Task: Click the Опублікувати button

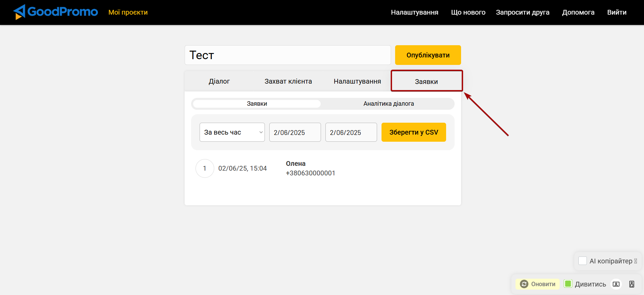Action: click(428, 55)
